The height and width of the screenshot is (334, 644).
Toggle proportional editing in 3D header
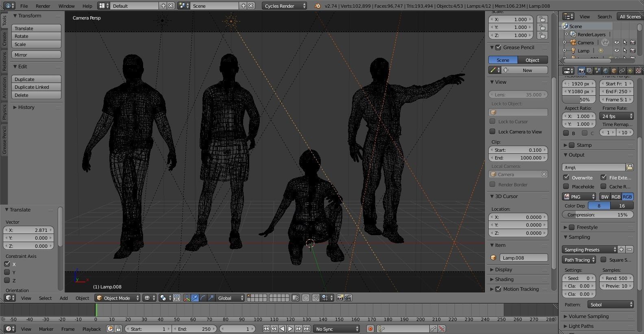pyautogui.click(x=306, y=298)
